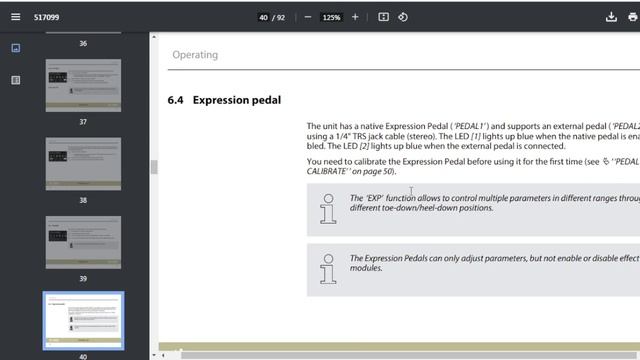640x360 pixels.
Task: Open page 38 thumbnail
Action: 83,164
